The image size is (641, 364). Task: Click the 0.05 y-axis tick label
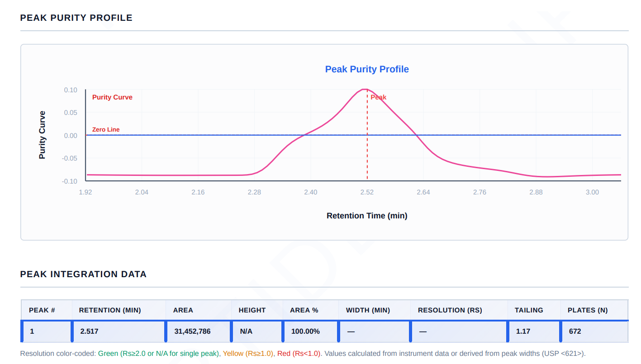71,113
